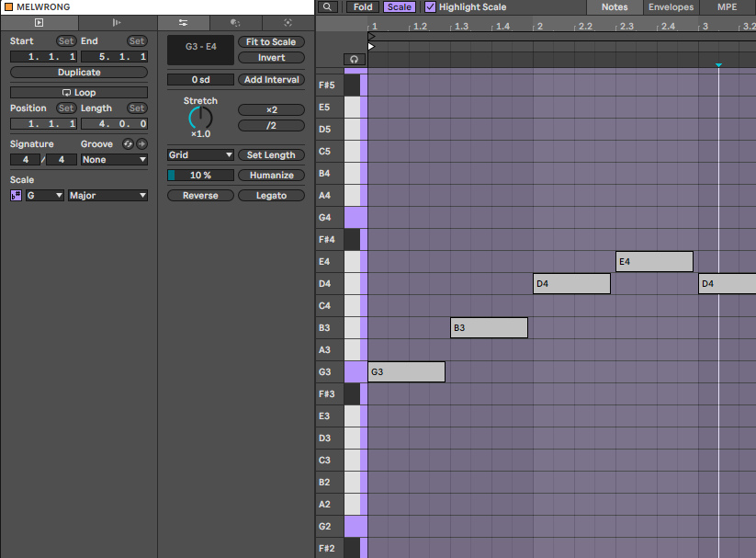Viewport: 756px width, 558px height.
Task: Click the clip Start position field
Action: point(43,57)
